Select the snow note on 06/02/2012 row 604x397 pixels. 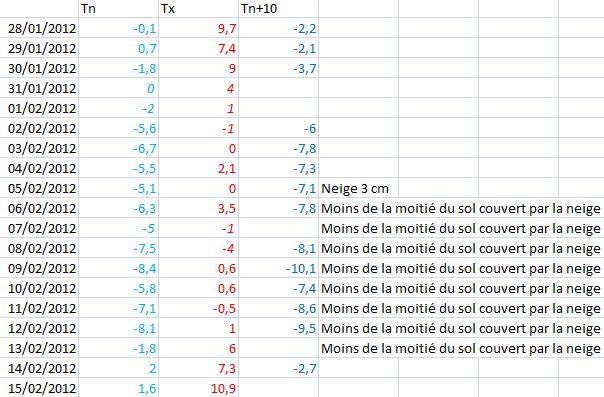tap(461, 208)
